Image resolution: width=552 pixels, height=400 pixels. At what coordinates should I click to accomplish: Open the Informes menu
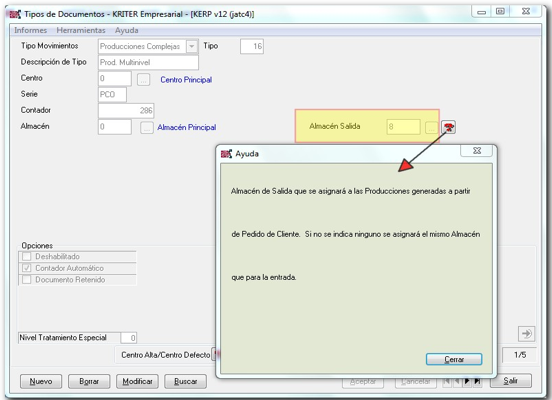coord(31,30)
